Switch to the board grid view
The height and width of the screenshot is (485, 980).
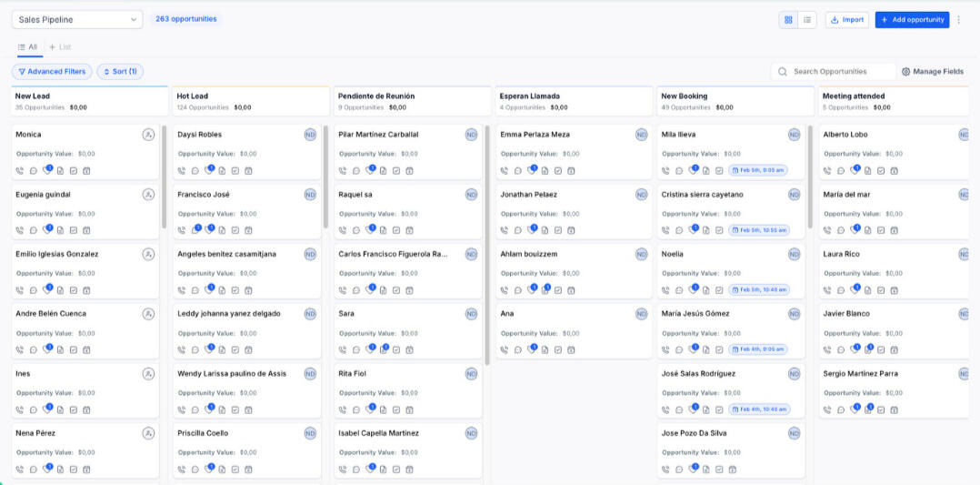click(788, 19)
